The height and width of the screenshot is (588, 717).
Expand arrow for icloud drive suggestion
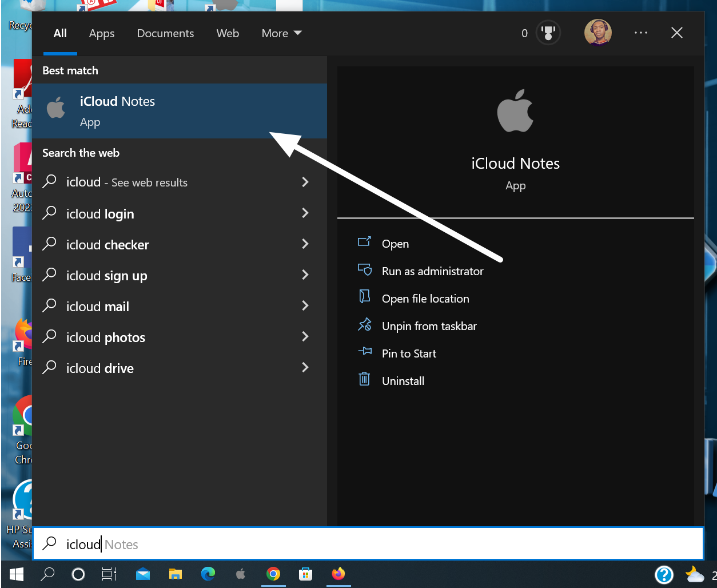(305, 367)
